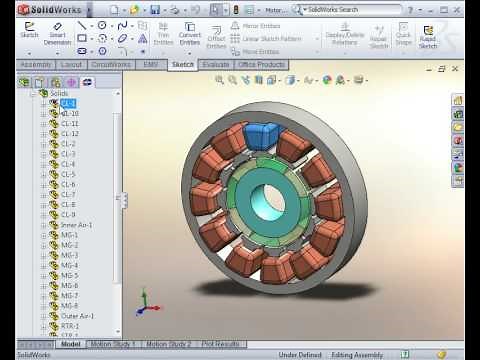Open the FeatureManager design tree tab
Screen dimensions: 480x360
click(x=24, y=82)
